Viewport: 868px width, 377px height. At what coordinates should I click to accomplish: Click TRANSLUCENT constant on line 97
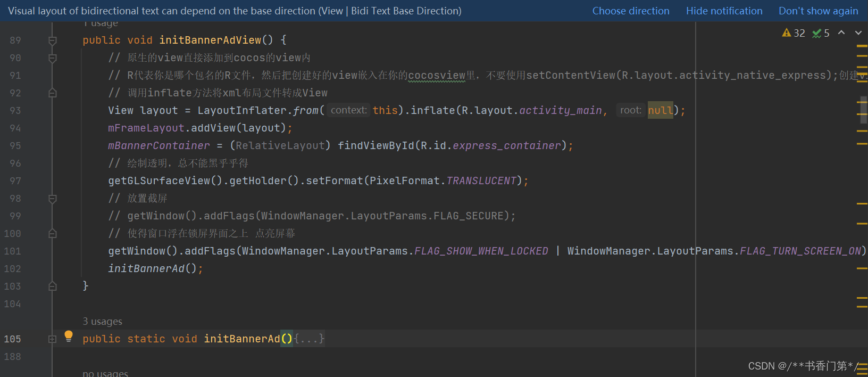[481, 181]
